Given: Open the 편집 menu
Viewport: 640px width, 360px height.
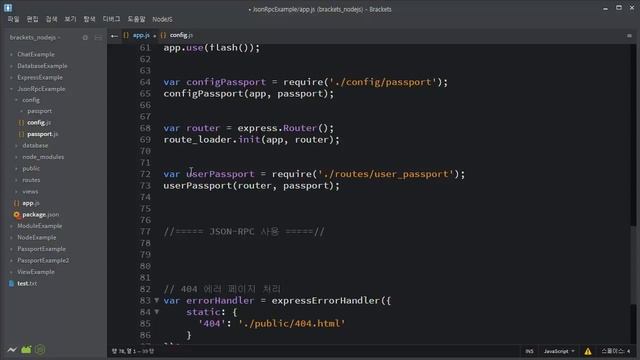Looking at the screenshot, I should tap(32, 19).
